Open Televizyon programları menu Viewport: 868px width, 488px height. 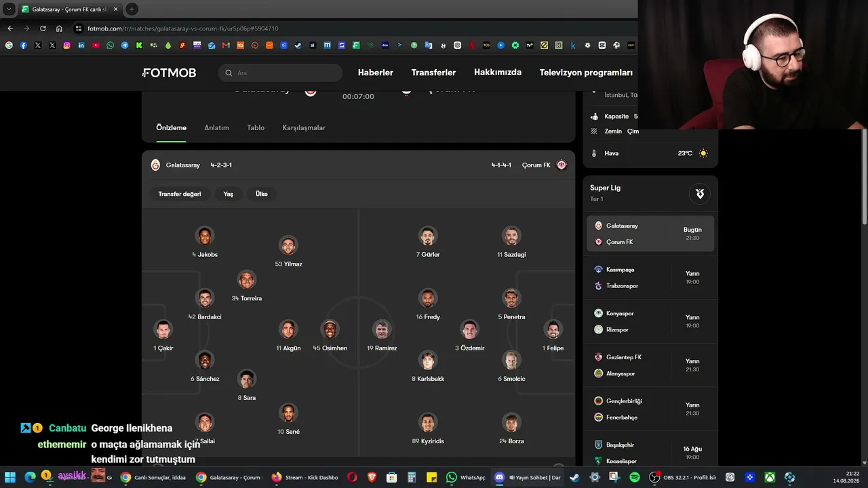click(586, 73)
